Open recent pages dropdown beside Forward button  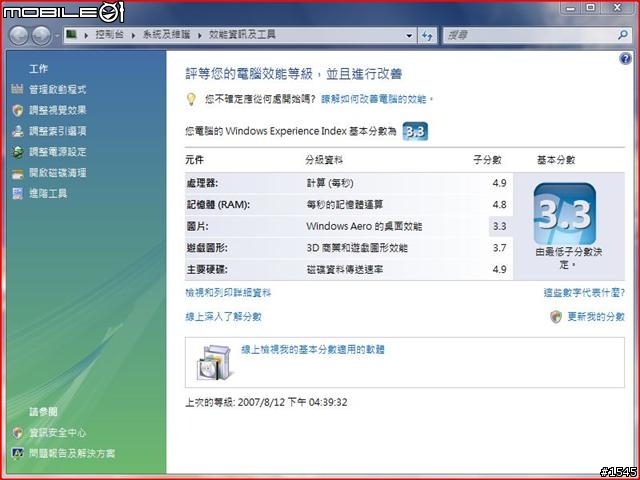pyautogui.click(x=57, y=36)
